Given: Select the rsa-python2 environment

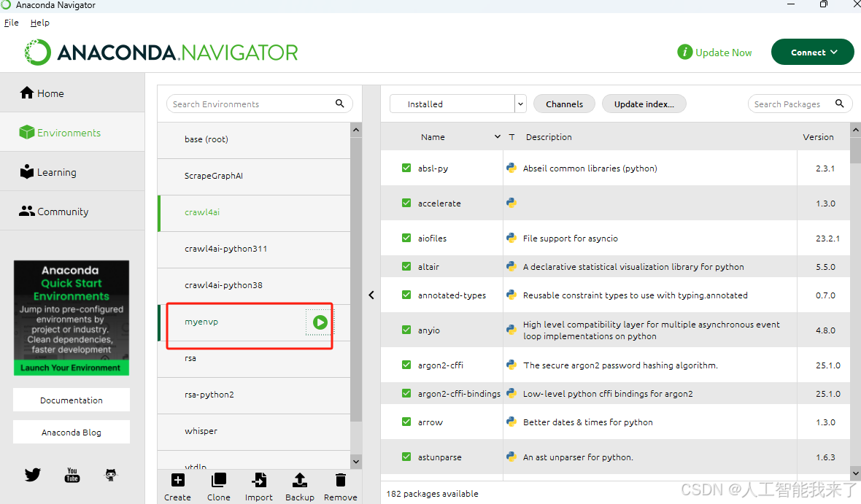Looking at the screenshot, I should pos(254,394).
